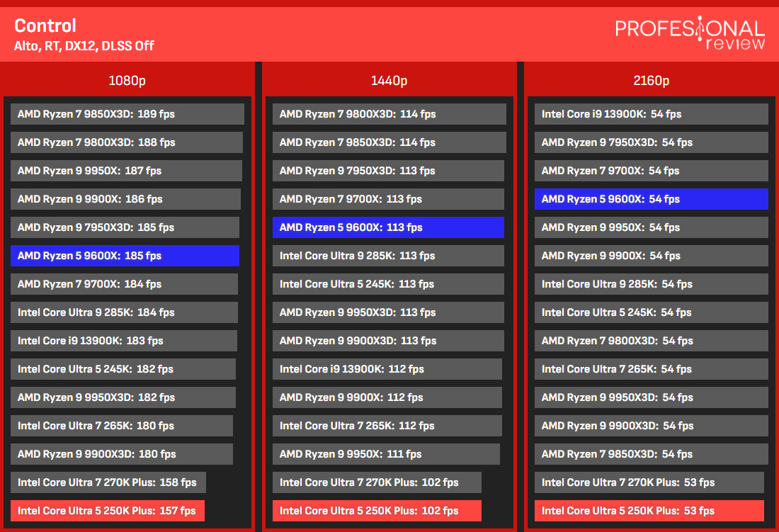Click the Ryzen 9 9950X 54 fps row
This screenshot has height=532, width=779.
(652, 227)
